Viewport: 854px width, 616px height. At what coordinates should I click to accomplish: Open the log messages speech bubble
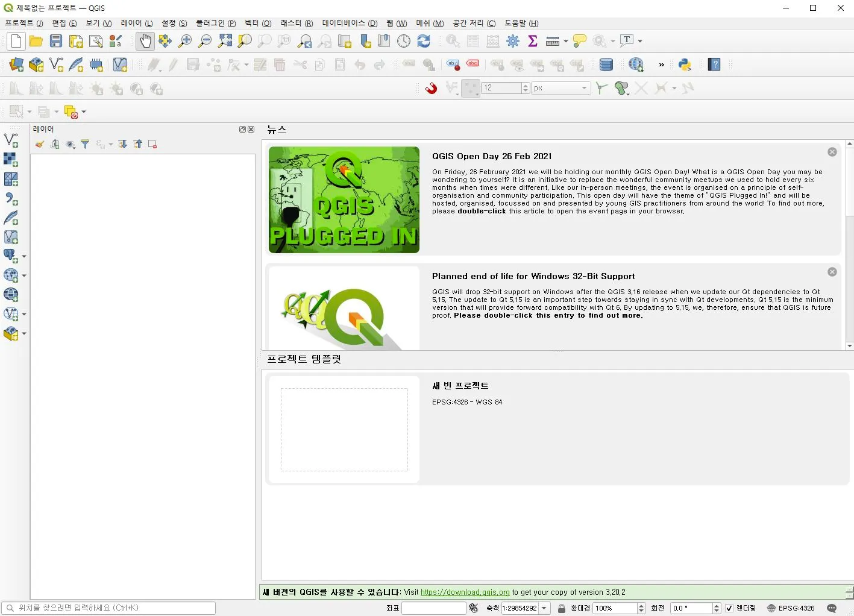tap(832, 608)
